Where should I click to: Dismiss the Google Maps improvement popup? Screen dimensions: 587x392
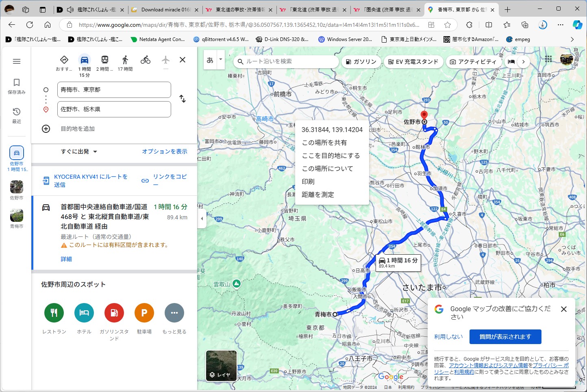point(563,309)
